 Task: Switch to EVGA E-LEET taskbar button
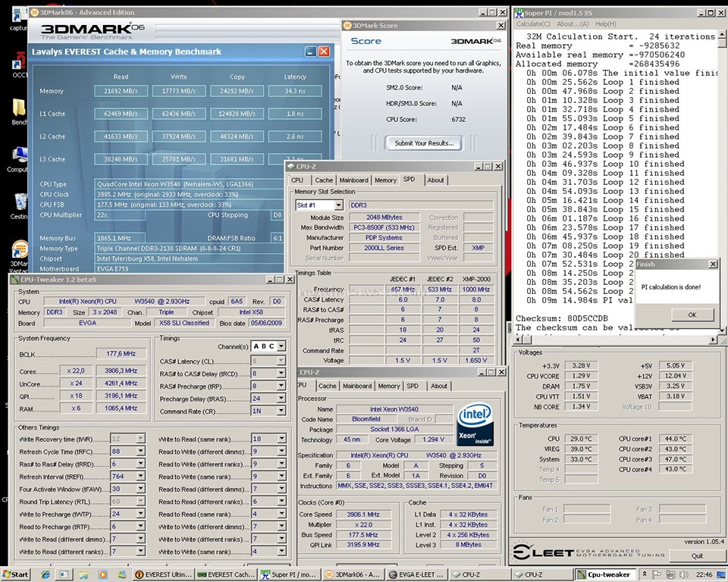(416, 574)
